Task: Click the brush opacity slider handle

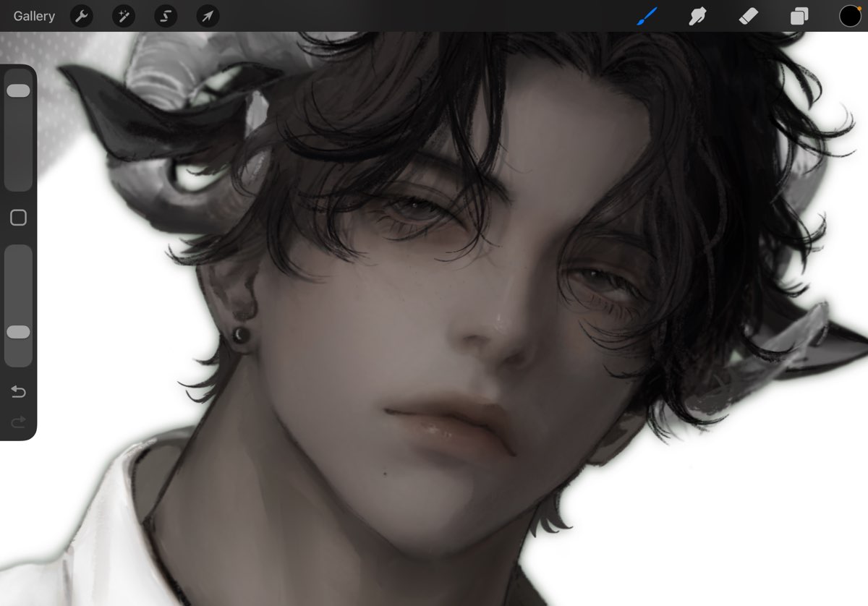Action: (x=18, y=332)
